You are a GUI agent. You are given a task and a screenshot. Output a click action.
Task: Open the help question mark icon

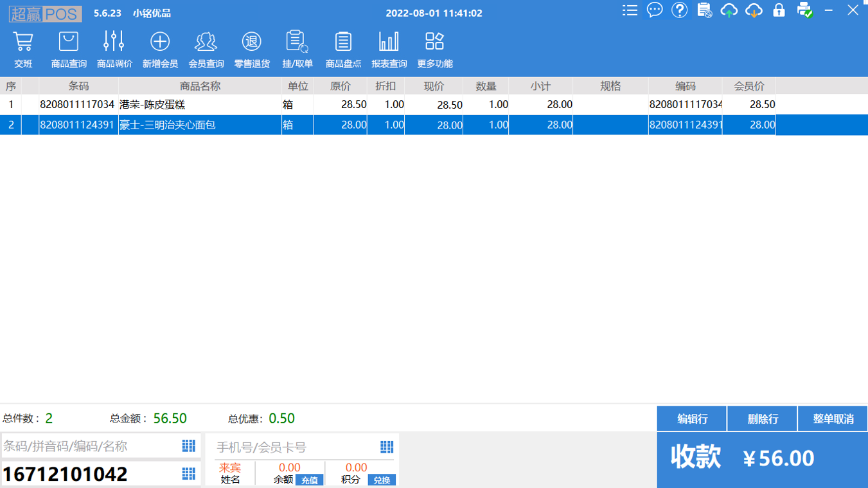pyautogui.click(x=679, y=10)
